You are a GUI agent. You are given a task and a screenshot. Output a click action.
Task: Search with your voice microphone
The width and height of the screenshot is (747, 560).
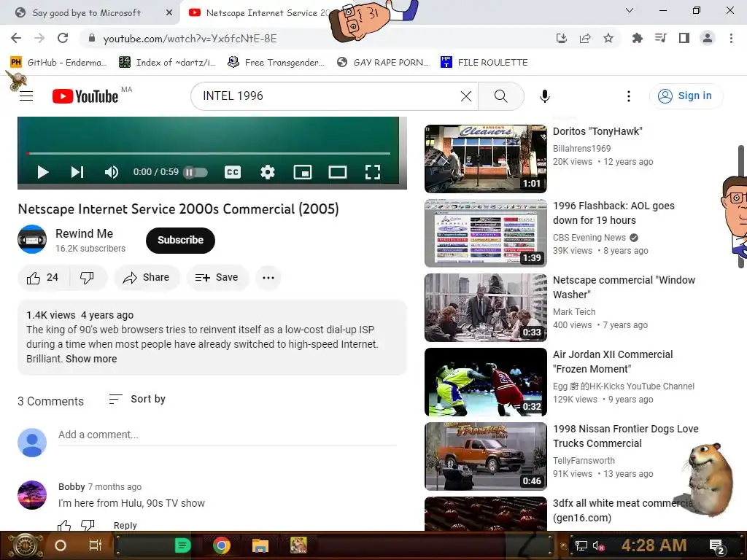[544, 96]
